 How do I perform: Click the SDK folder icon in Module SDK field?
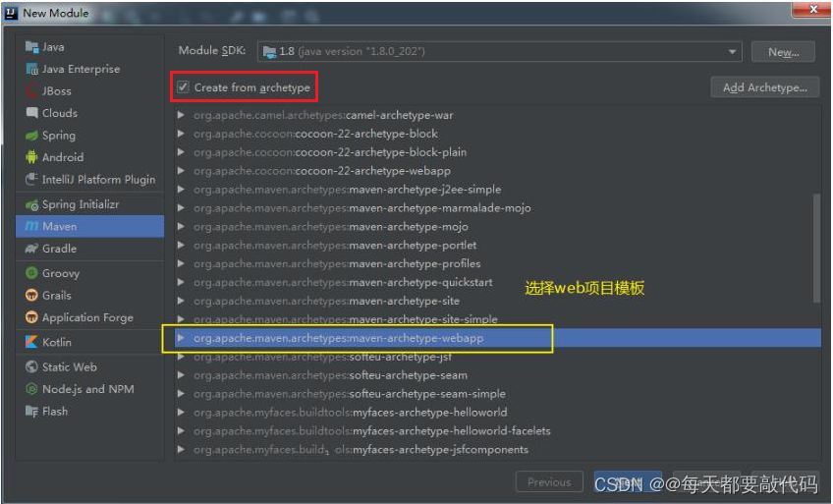(269, 51)
